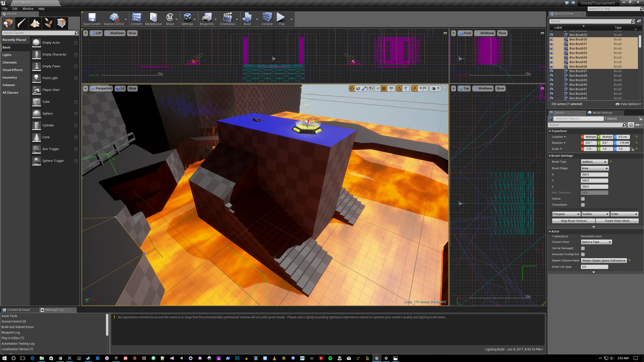644x362 pixels.
Task: Select the Foliage mode icon
Action: click(x=48, y=23)
